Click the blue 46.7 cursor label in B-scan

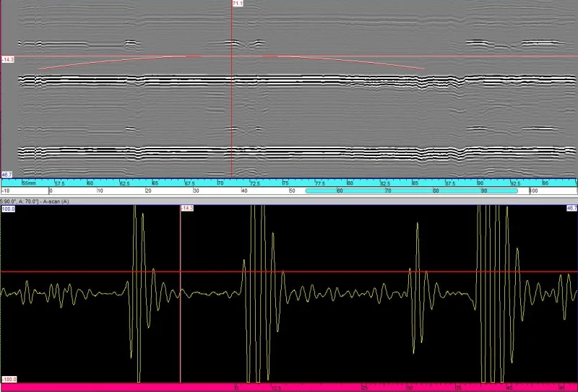pos(7,175)
